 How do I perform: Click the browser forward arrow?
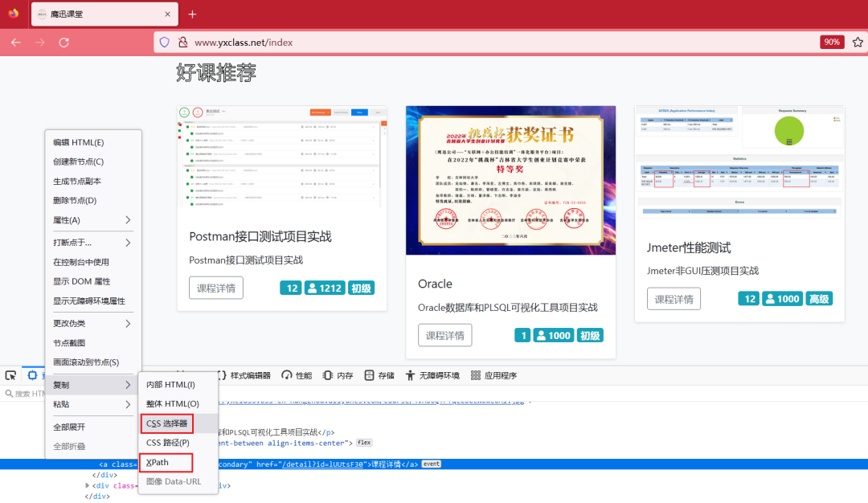point(40,43)
